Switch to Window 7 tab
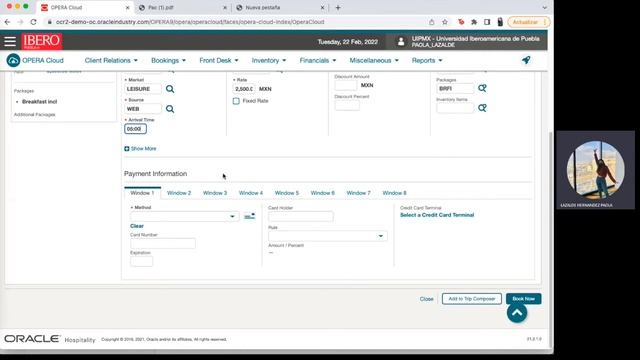 click(358, 193)
